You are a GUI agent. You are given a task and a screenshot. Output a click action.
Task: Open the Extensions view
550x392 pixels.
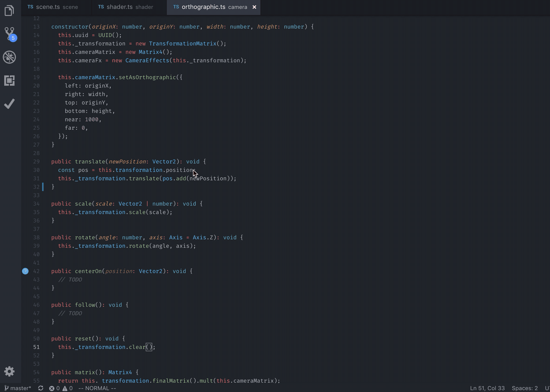9,80
